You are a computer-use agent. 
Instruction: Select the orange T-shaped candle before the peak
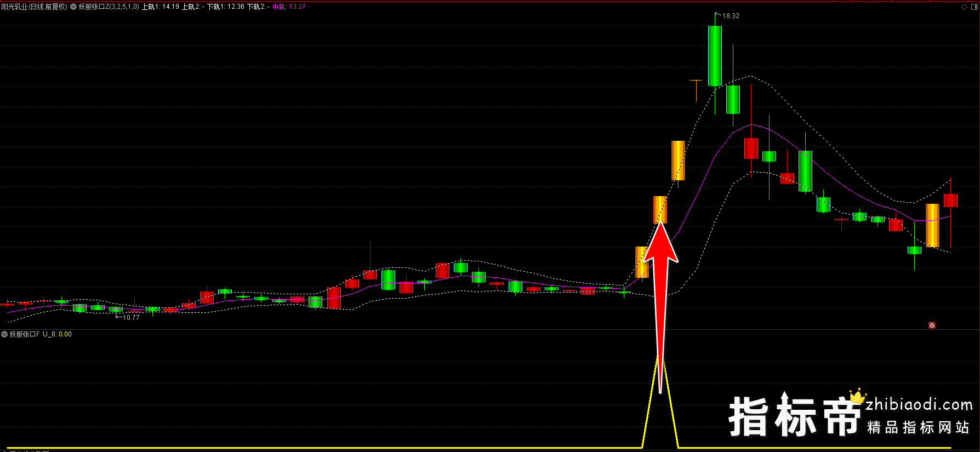click(696, 90)
